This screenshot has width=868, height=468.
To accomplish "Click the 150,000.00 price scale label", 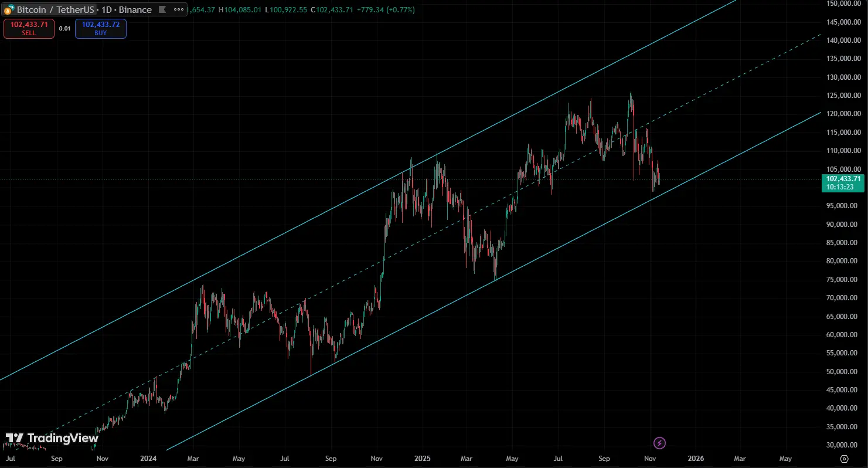I will (x=843, y=4).
